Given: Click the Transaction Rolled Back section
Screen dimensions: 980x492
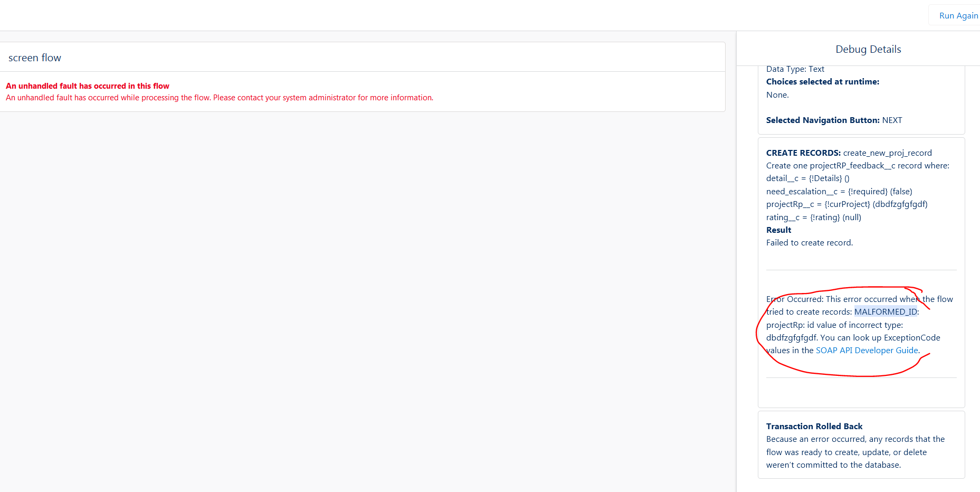Looking at the screenshot, I should click(x=814, y=426).
